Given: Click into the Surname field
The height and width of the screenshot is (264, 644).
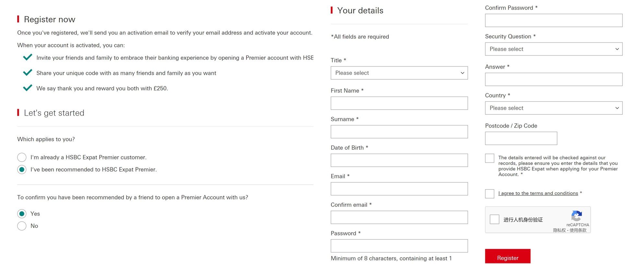Looking at the screenshot, I should (x=399, y=132).
